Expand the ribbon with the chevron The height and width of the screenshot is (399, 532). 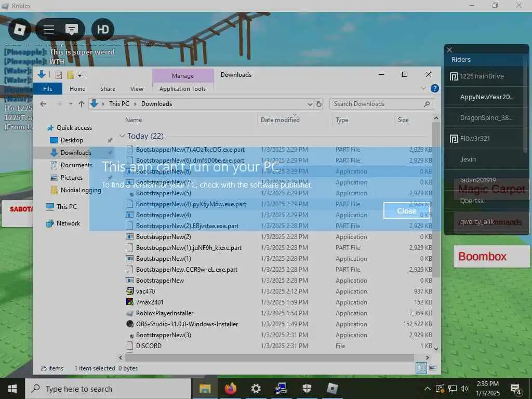pyautogui.click(x=423, y=88)
